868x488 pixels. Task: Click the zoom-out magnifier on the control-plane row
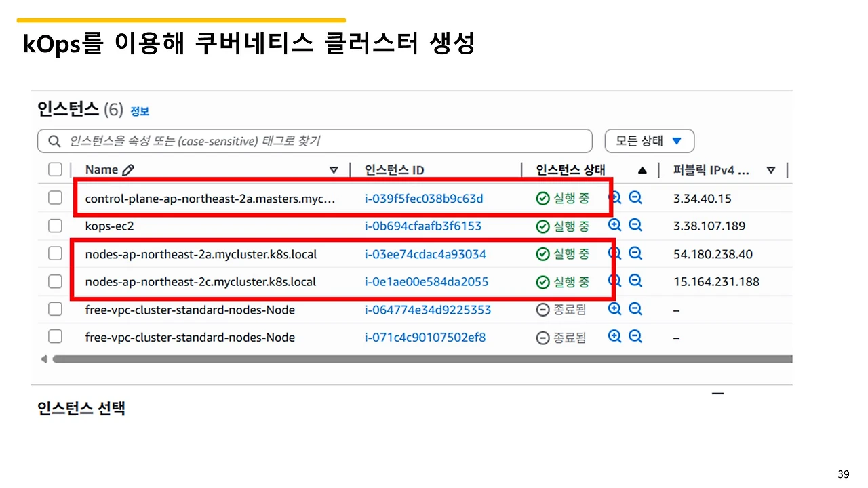pos(635,197)
